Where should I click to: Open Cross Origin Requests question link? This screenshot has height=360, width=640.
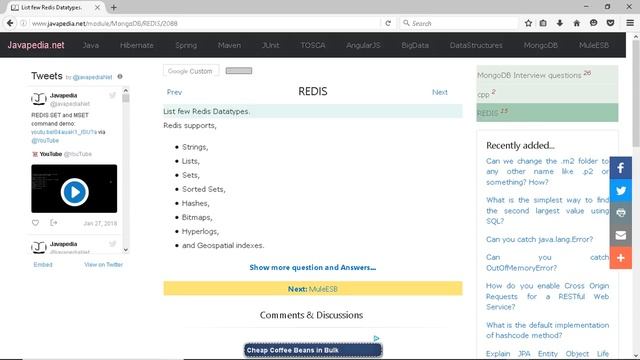click(x=547, y=296)
